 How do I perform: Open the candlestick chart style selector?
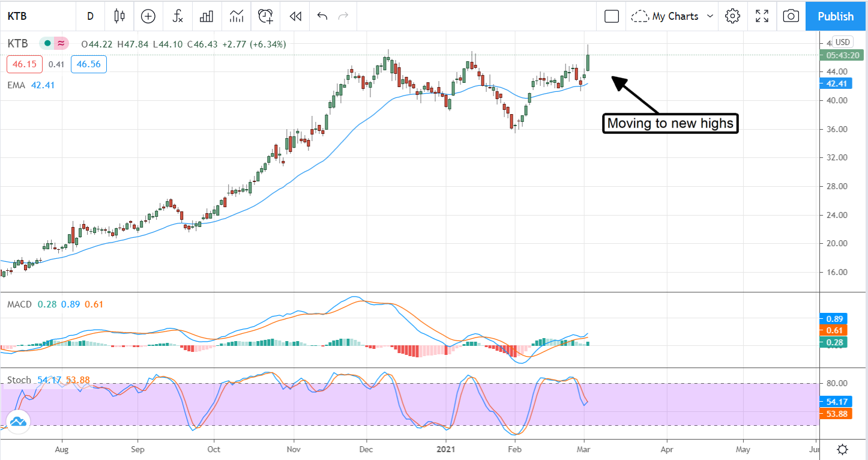(x=119, y=16)
